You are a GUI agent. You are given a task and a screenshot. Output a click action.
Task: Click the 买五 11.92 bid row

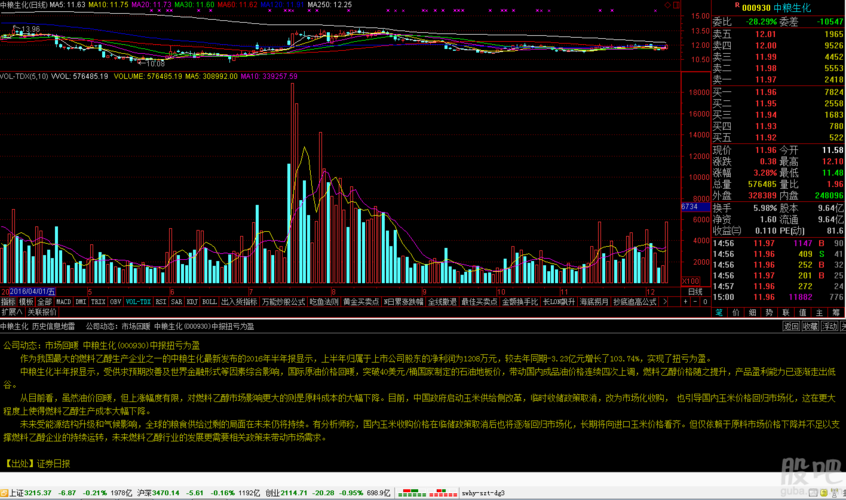[x=777, y=138]
